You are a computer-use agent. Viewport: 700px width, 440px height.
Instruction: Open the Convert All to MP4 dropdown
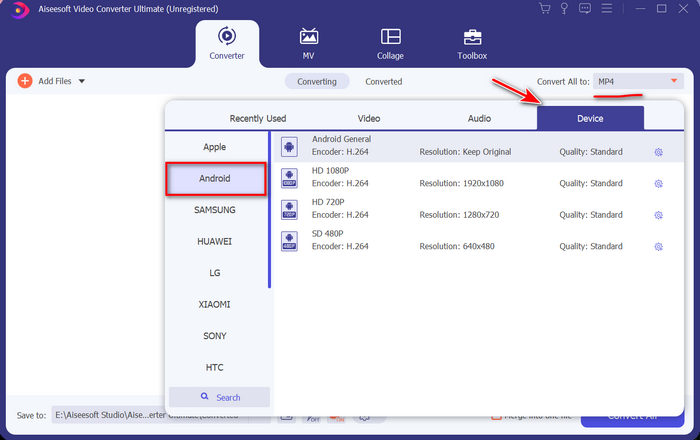coord(638,81)
